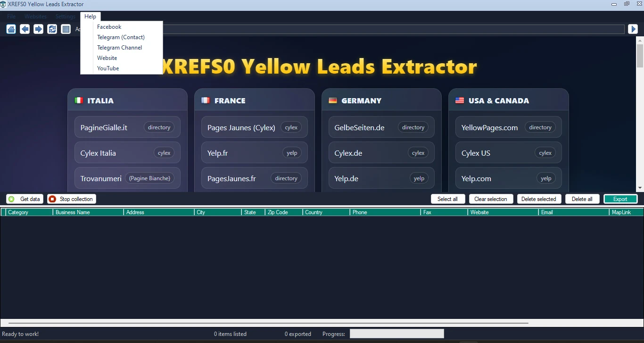Sort results by Business Name column header
644x343 pixels.
(88, 212)
